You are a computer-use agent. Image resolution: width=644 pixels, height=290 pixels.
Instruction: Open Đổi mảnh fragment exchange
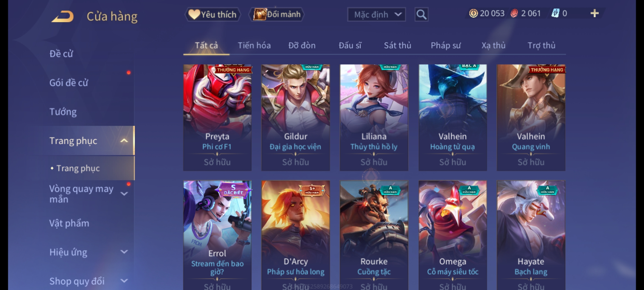(277, 15)
